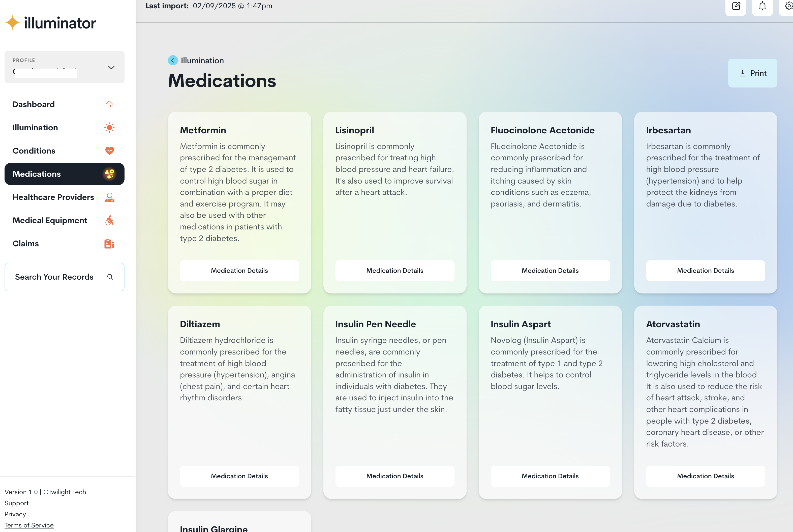Click the edit note icon in header
Image resolution: width=793 pixels, height=532 pixels.
tap(736, 6)
